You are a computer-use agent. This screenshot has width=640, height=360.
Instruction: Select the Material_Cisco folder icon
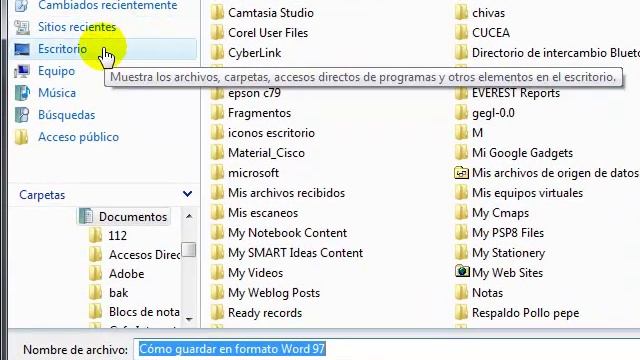point(218,153)
